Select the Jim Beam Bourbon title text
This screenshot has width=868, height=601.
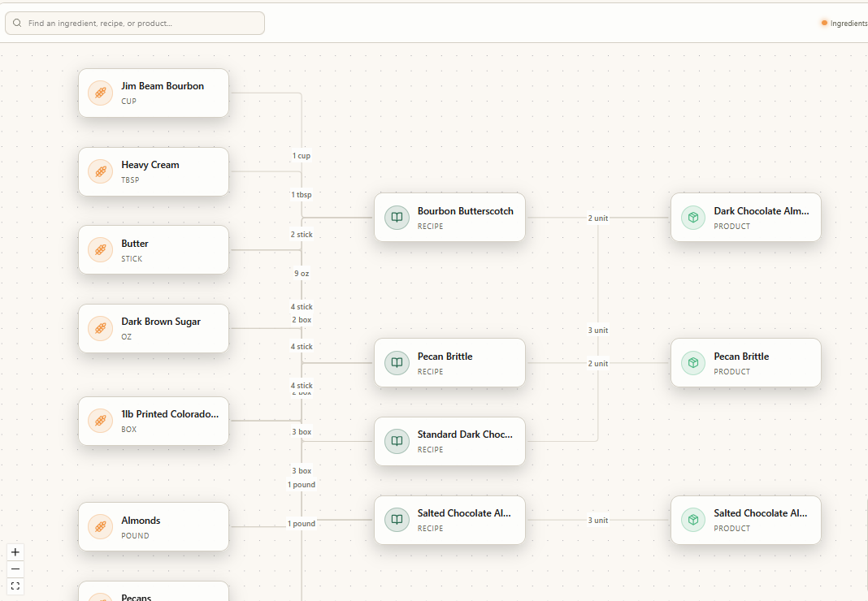click(x=163, y=86)
